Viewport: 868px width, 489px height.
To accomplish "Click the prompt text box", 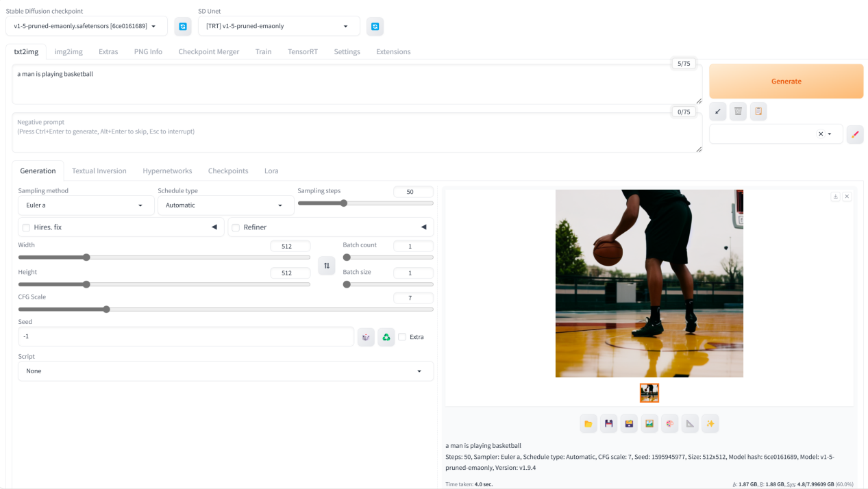I will [357, 84].
